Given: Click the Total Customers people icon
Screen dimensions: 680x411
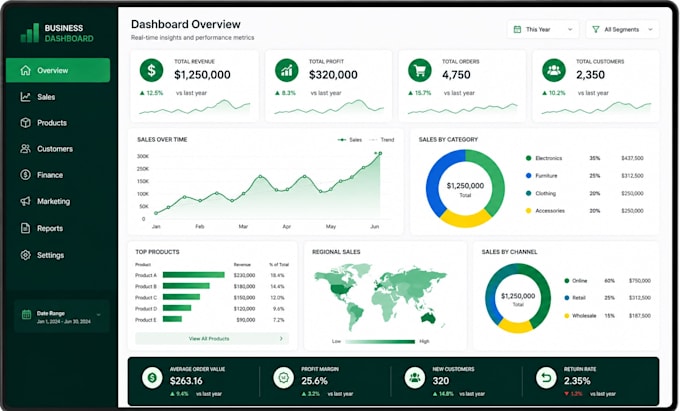Looking at the screenshot, I should coord(554,70).
